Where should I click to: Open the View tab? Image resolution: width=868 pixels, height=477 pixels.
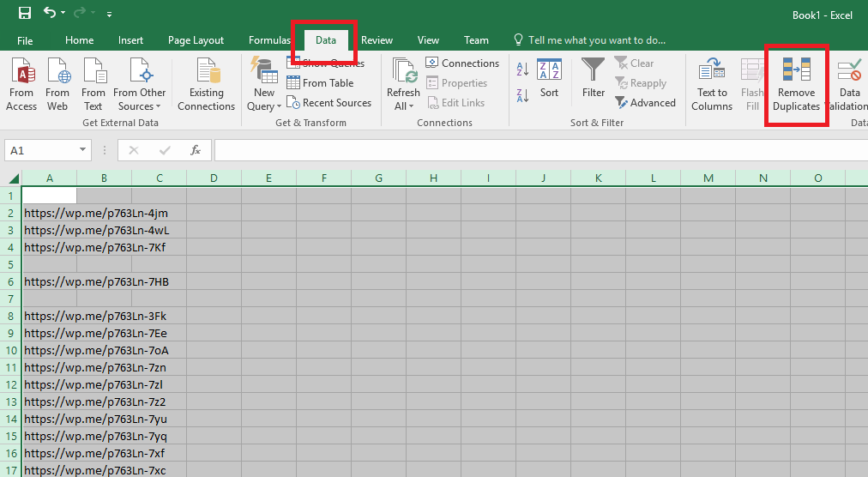point(428,40)
